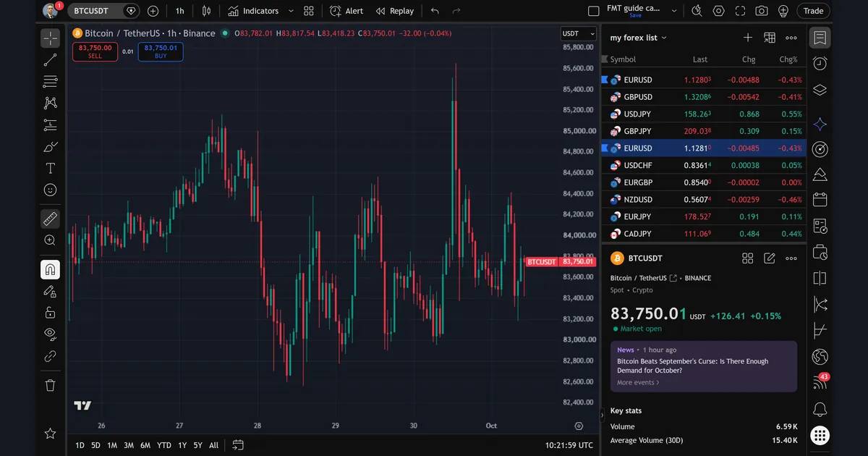The width and height of the screenshot is (868, 456).
Task: Click the link drawings icon in left toolbar
Action: (50, 355)
